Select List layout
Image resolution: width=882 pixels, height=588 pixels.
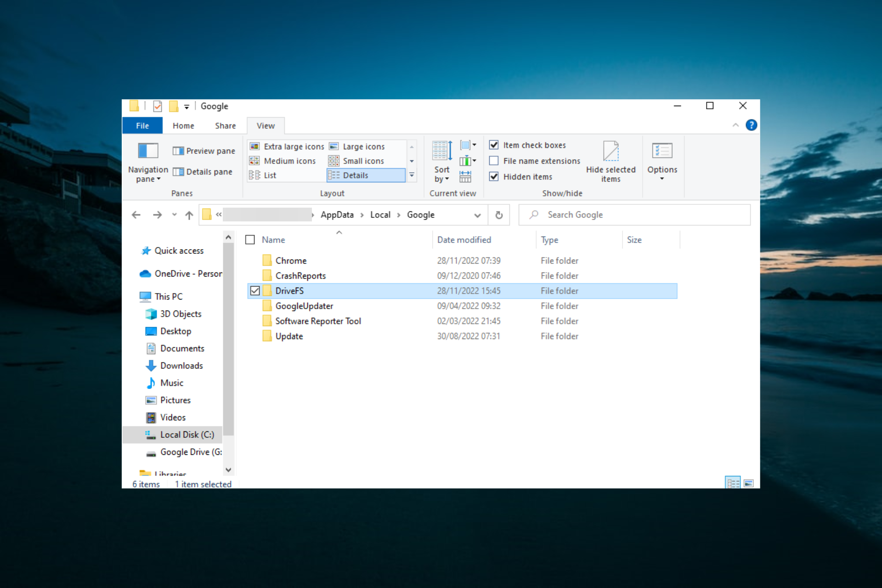[263, 175]
